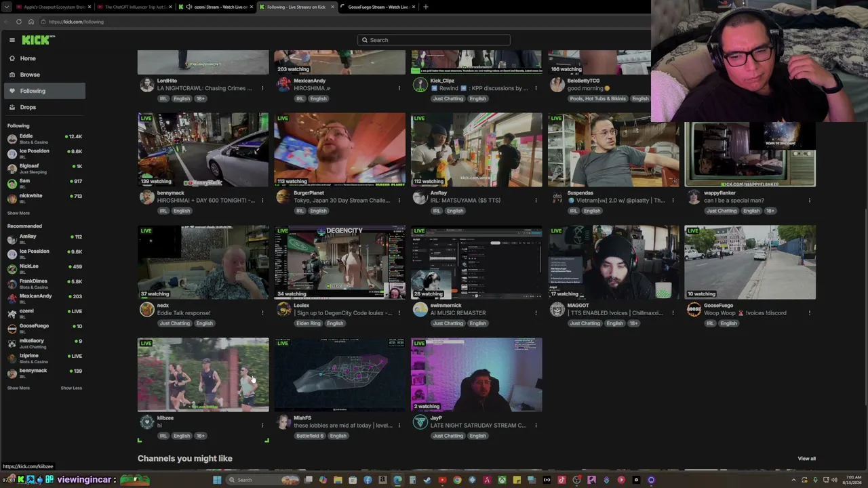Screen dimensions: 868x488
Task: Mute the ozemi Stream tab audio
Action: 189,7
